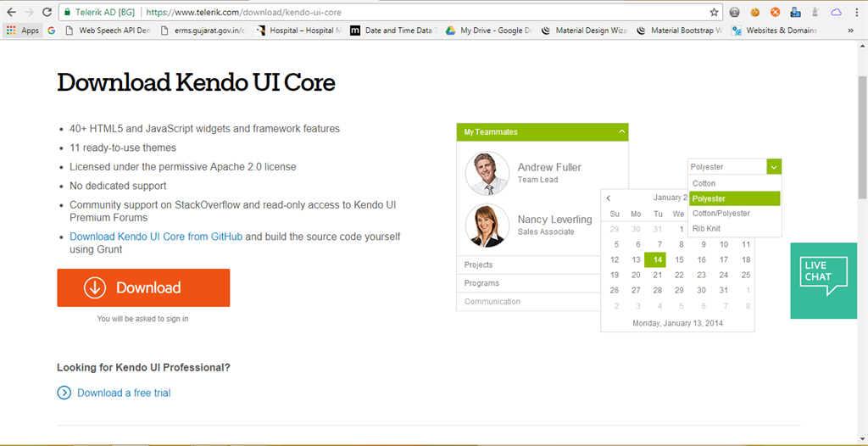Open the Google 'G' bookmark
The width and height of the screenshot is (868, 446).
(52, 31)
